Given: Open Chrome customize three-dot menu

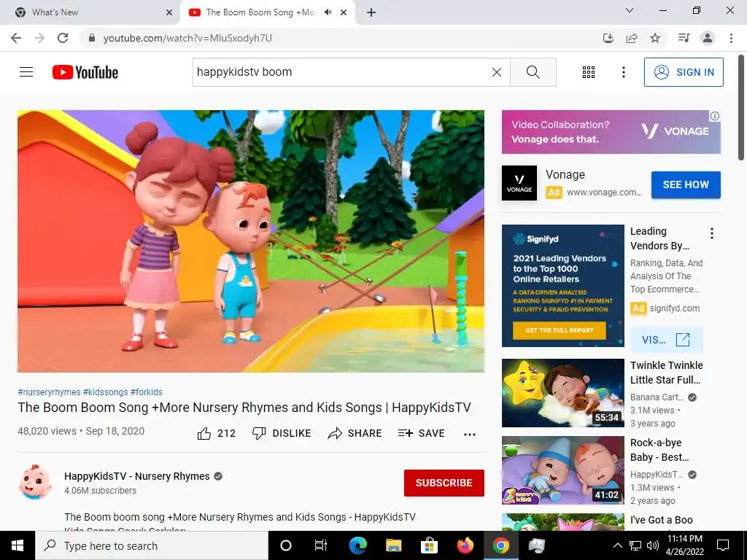Looking at the screenshot, I should coord(731,38).
